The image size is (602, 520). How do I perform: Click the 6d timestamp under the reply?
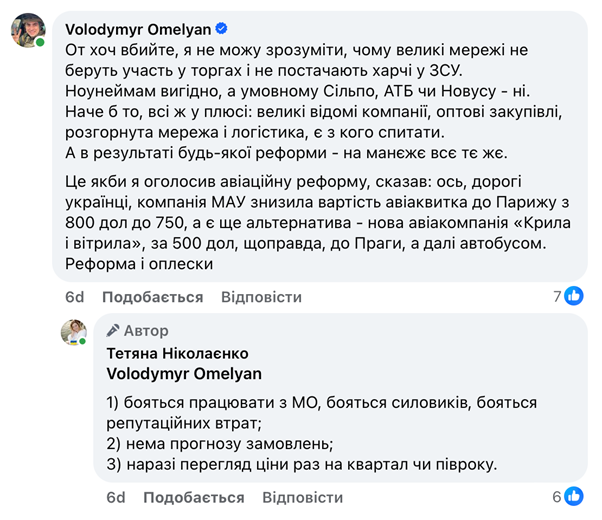[118, 497]
